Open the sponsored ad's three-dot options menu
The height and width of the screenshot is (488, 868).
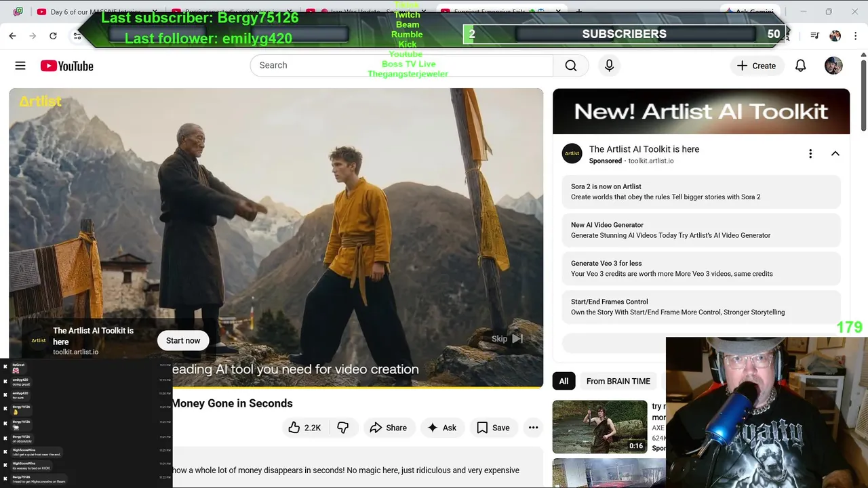(x=810, y=154)
